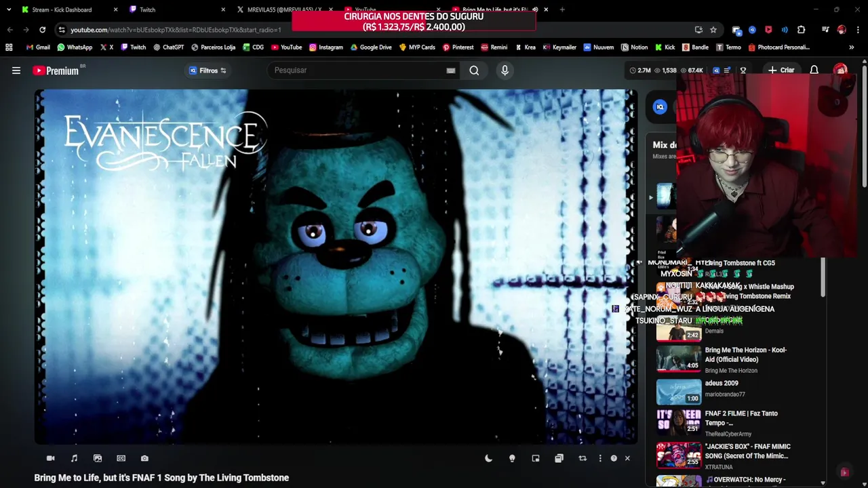Click the stacked windows icon in player toolbar
Viewport: 868px width, 488px height.
pos(559,459)
